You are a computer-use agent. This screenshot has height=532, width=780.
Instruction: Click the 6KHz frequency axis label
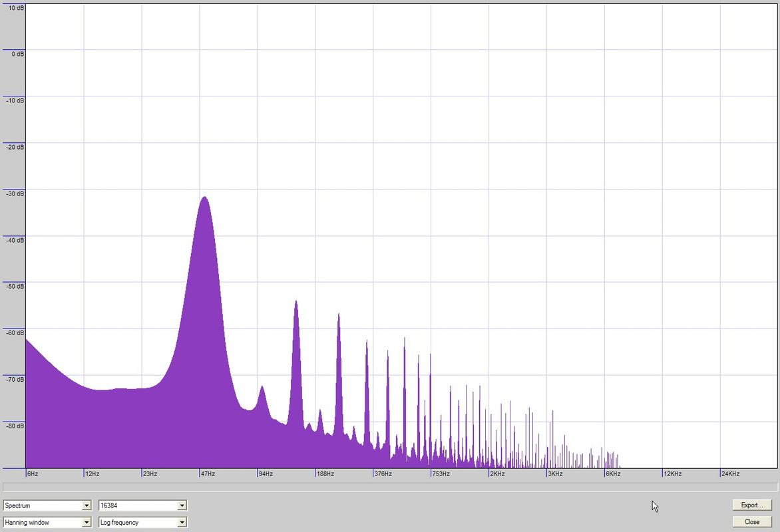pos(613,474)
